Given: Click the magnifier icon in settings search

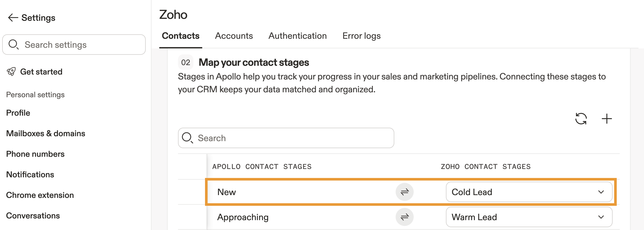Looking at the screenshot, I should click(13, 44).
